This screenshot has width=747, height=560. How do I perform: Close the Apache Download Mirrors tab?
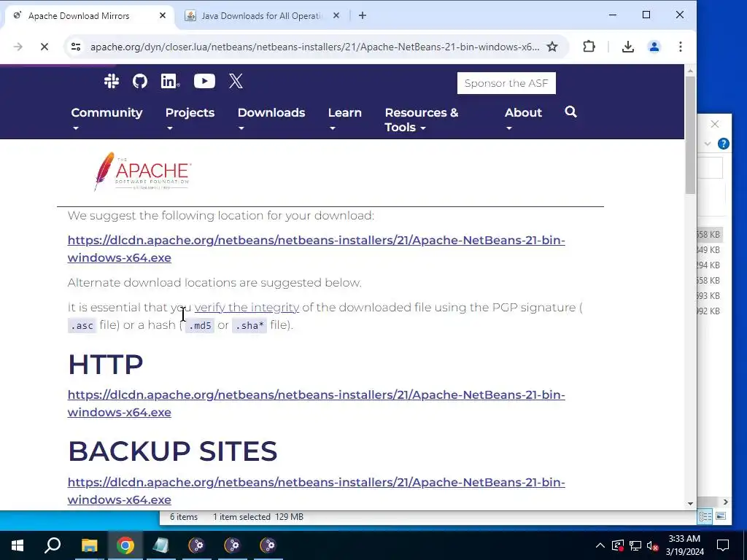pos(163,16)
